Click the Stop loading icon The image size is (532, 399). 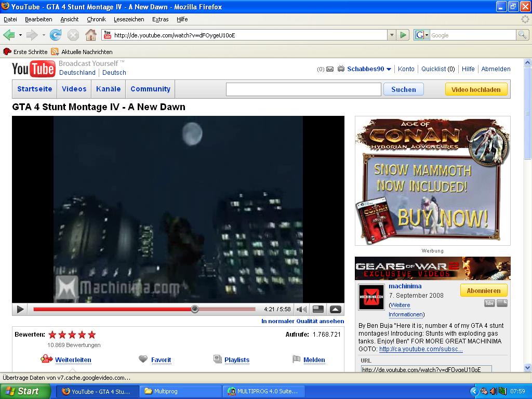(x=73, y=35)
